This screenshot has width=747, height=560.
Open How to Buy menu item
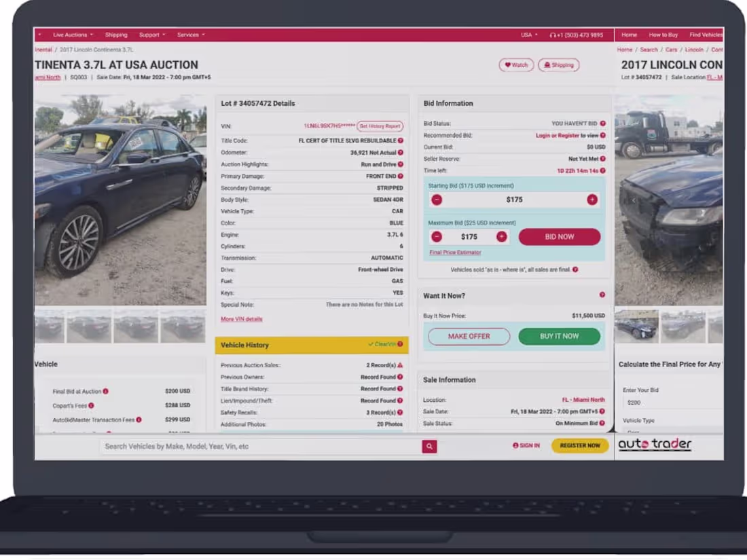click(663, 35)
